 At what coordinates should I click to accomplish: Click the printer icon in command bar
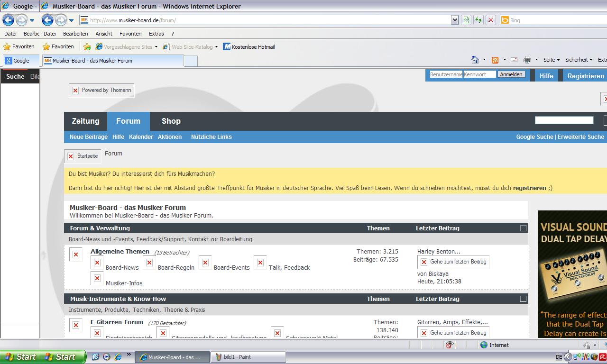pos(527,60)
